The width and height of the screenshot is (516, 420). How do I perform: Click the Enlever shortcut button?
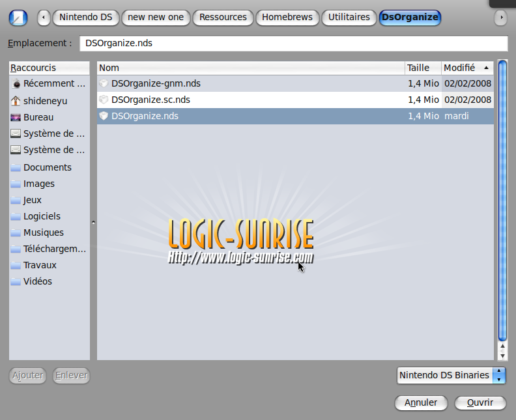pyautogui.click(x=72, y=375)
